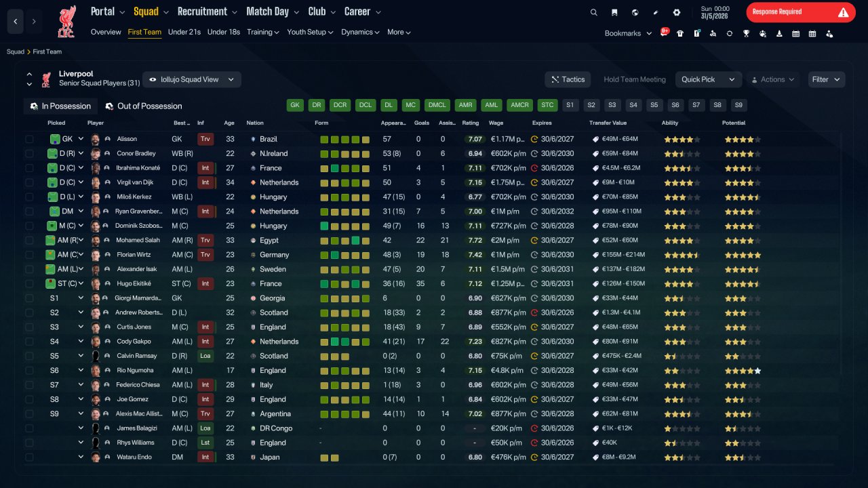Open the Portal menu
This screenshot has width=868, height=488.
[108, 12]
